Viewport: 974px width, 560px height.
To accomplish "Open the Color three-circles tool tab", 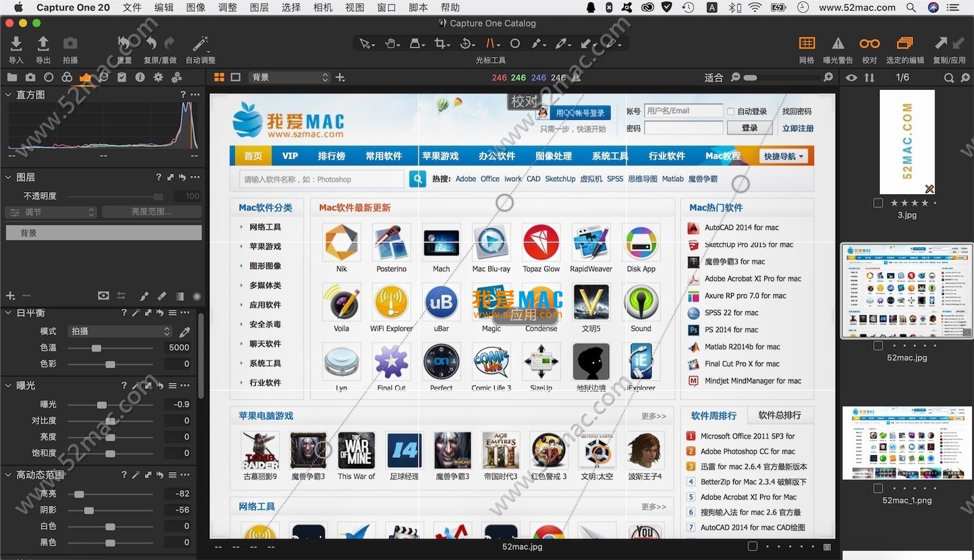I will click(x=67, y=77).
